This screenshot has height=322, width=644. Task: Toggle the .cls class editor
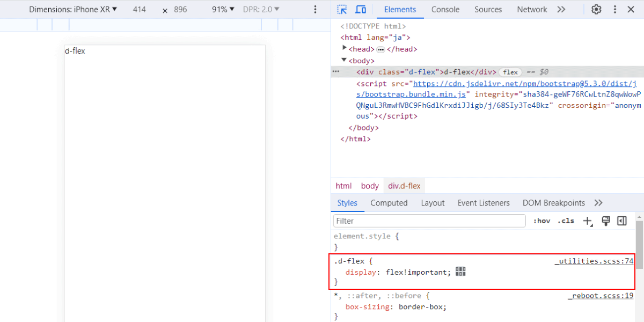566,221
